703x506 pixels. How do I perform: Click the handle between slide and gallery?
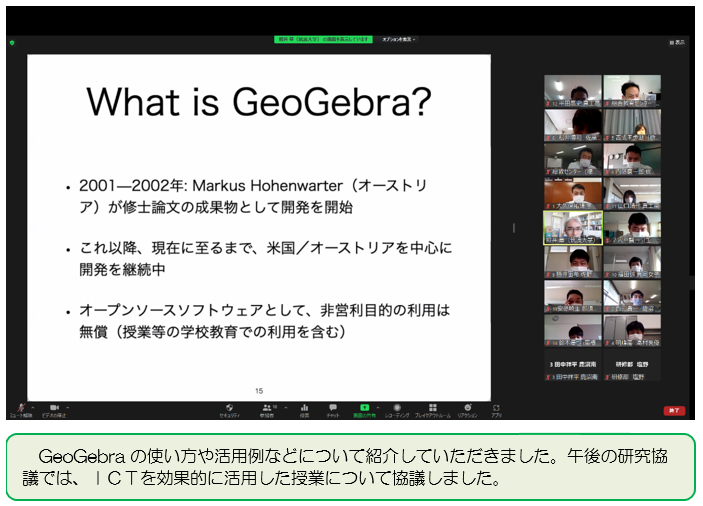[514, 228]
